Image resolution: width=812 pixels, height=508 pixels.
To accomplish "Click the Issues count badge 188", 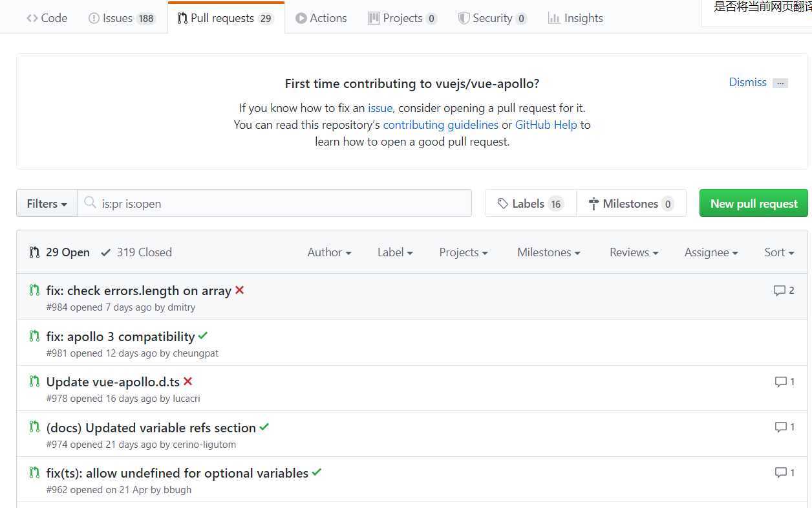I will tap(146, 19).
